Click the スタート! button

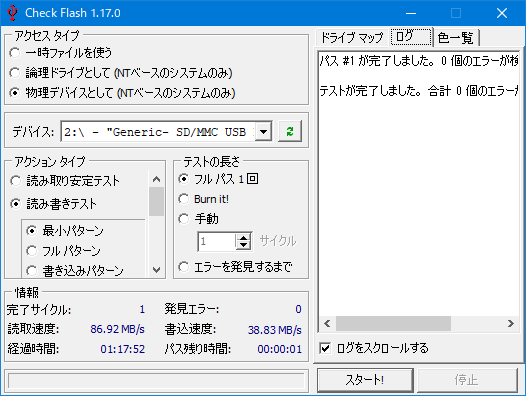click(x=365, y=380)
